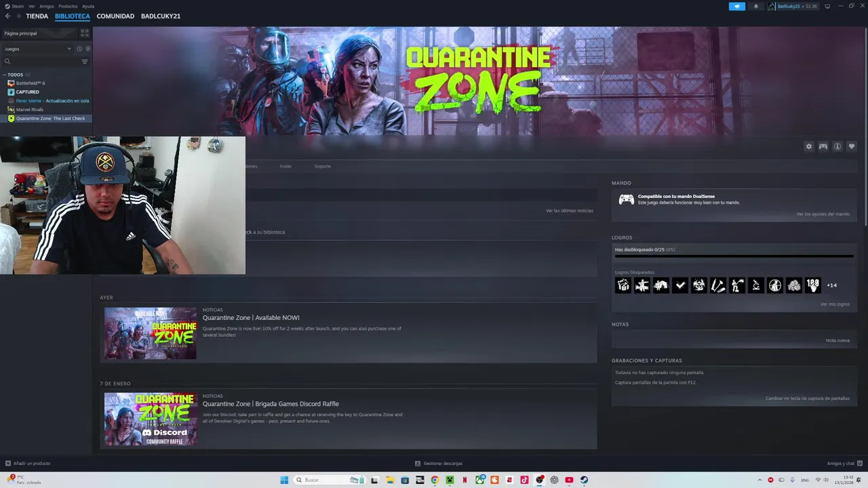The image size is (868, 488).
Task: Open YouTube from the Windows taskbar
Action: point(569,480)
